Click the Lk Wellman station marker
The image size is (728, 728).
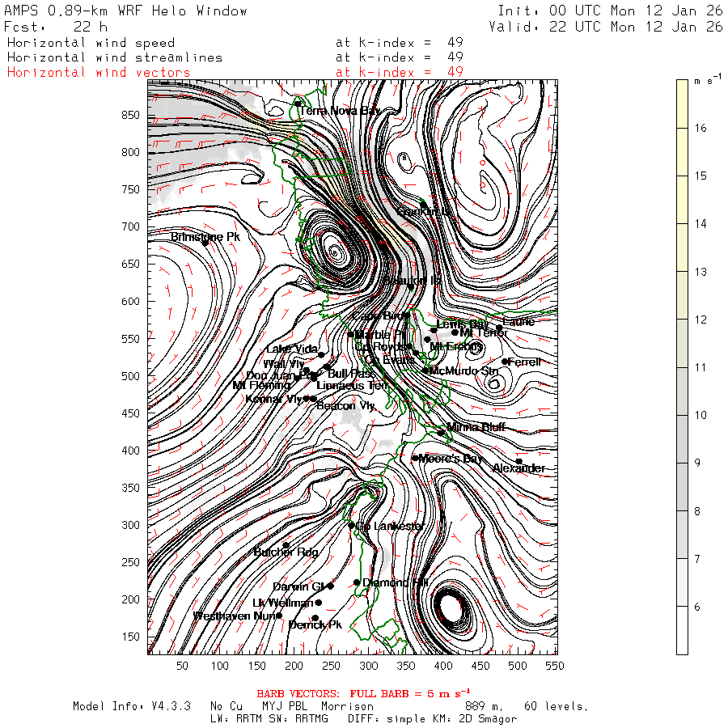click(x=318, y=603)
